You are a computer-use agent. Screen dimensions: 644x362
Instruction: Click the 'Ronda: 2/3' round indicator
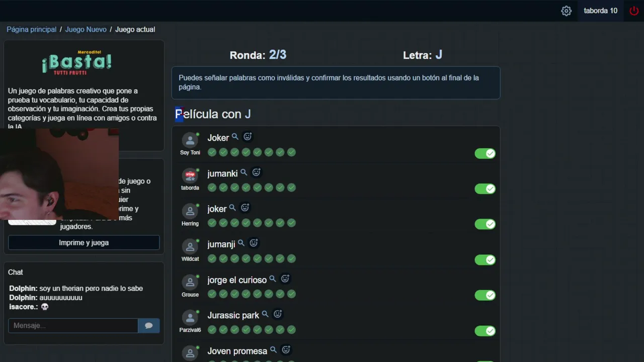258,55
